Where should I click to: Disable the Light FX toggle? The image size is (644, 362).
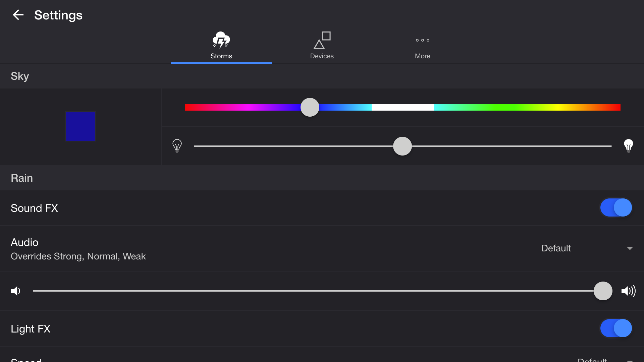[x=616, y=328]
